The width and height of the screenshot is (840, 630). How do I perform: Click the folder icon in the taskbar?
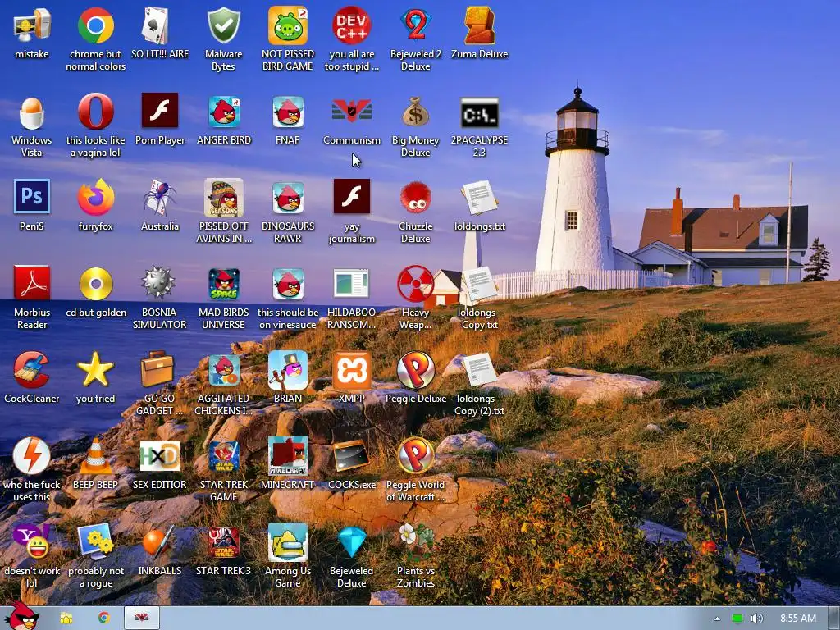pyautogui.click(x=66, y=619)
